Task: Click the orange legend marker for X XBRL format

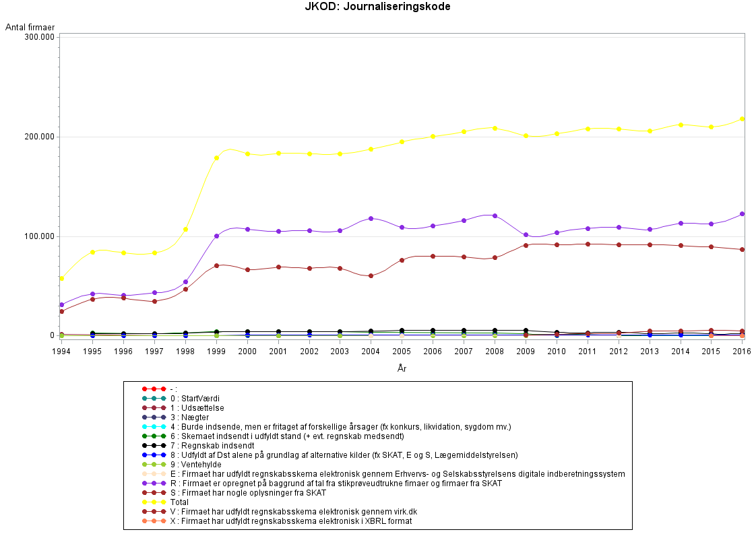Action: coord(154,521)
